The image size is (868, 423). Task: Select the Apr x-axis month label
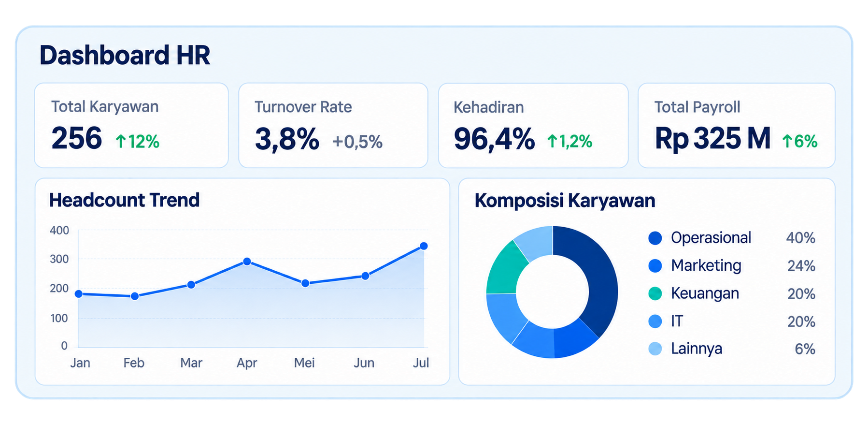(247, 363)
